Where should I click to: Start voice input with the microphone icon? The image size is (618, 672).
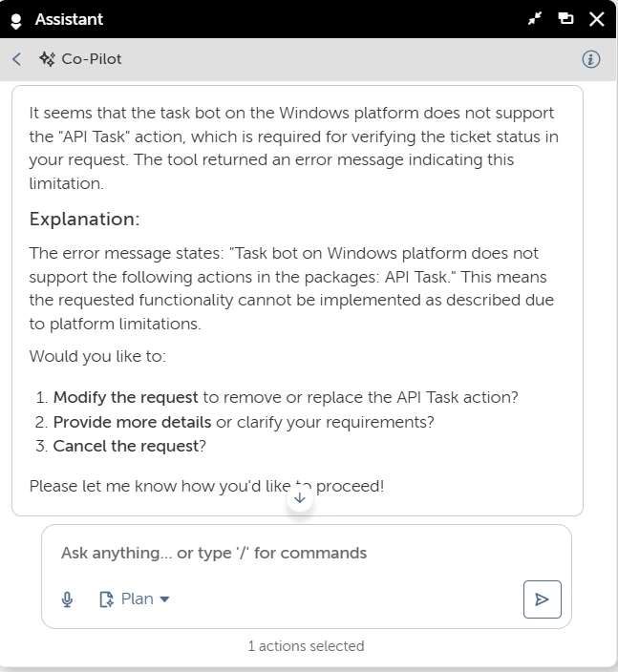click(x=67, y=599)
